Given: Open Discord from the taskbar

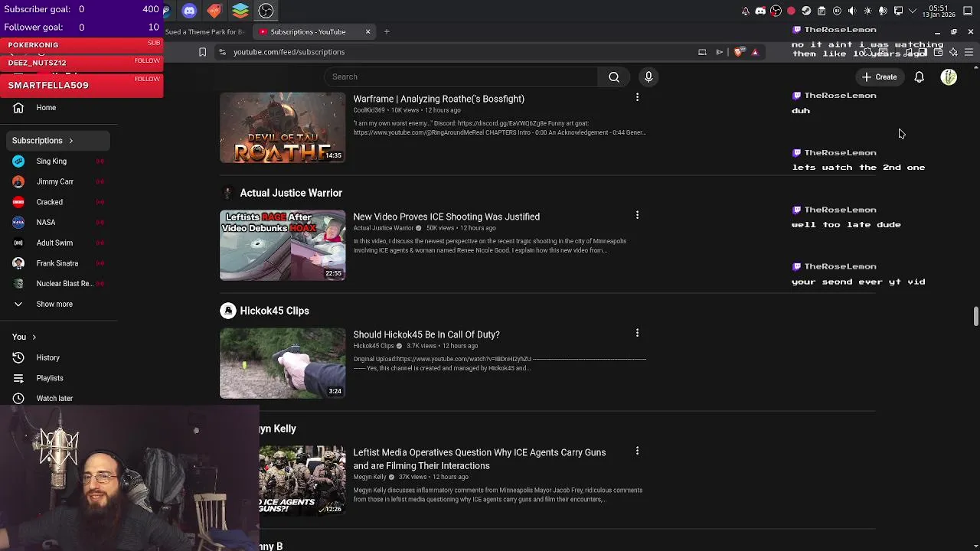Looking at the screenshot, I should coord(189,11).
